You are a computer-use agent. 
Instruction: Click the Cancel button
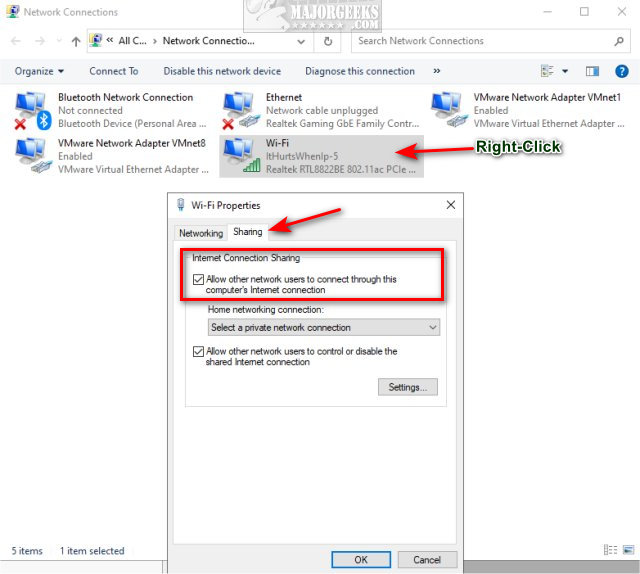point(427,560)
